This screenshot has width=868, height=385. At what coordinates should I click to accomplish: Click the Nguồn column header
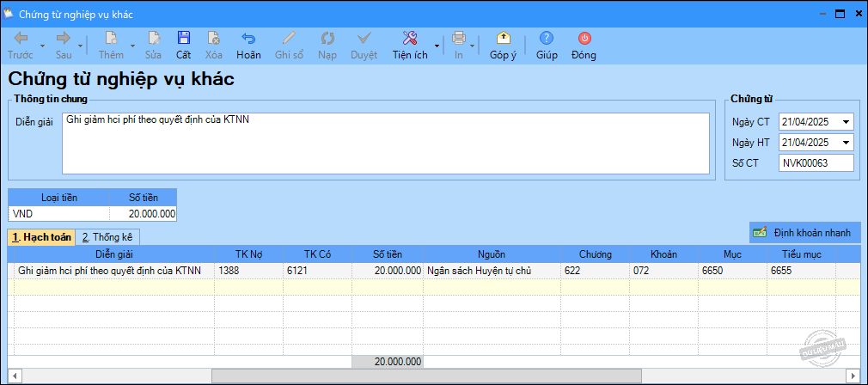pyautogui.click(x=492, y=254)
